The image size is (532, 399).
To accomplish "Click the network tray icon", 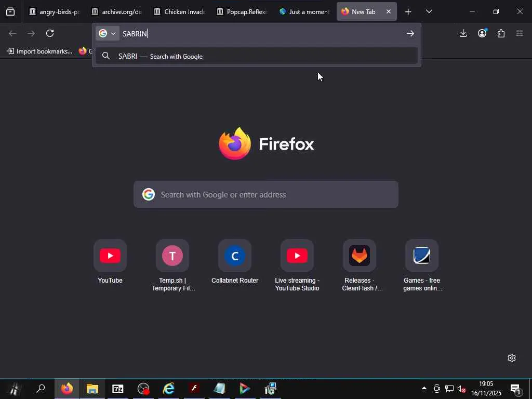I will [449, 389].
